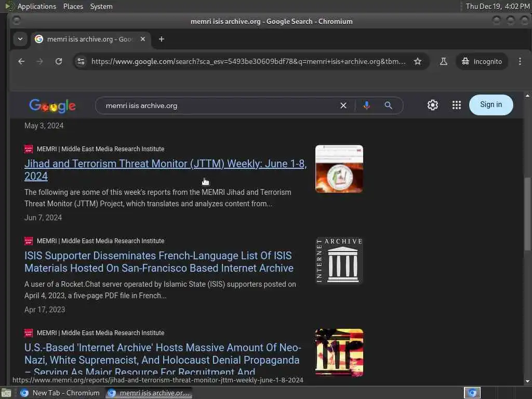This screenshot has height=399, width=532.
Task: Open Google apps grid
Action: click(457, 105)
